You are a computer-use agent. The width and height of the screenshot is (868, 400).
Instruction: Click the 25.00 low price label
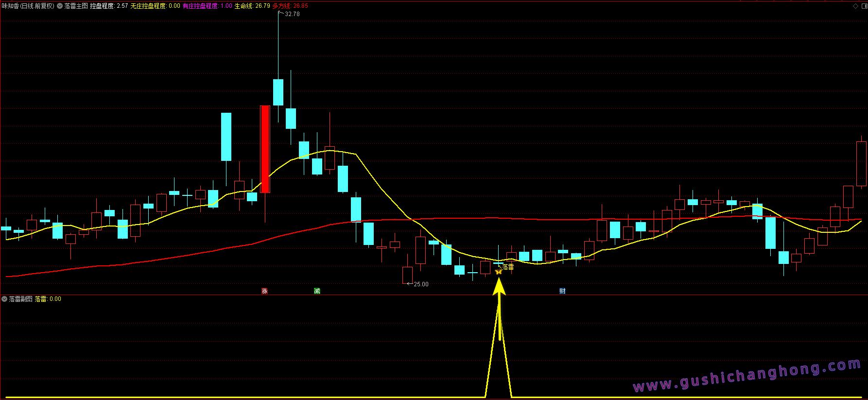421,284
